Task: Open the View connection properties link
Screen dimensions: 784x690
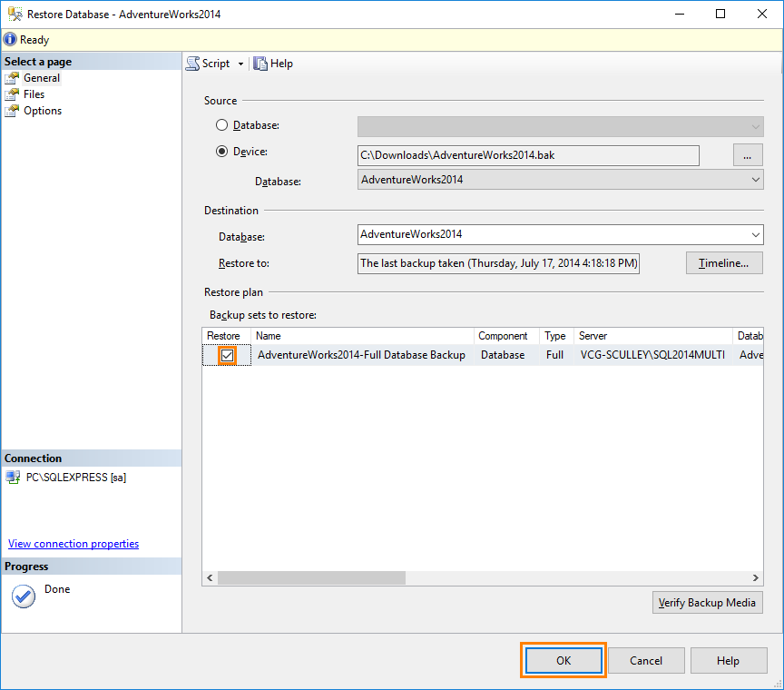Action: point(73,543)
